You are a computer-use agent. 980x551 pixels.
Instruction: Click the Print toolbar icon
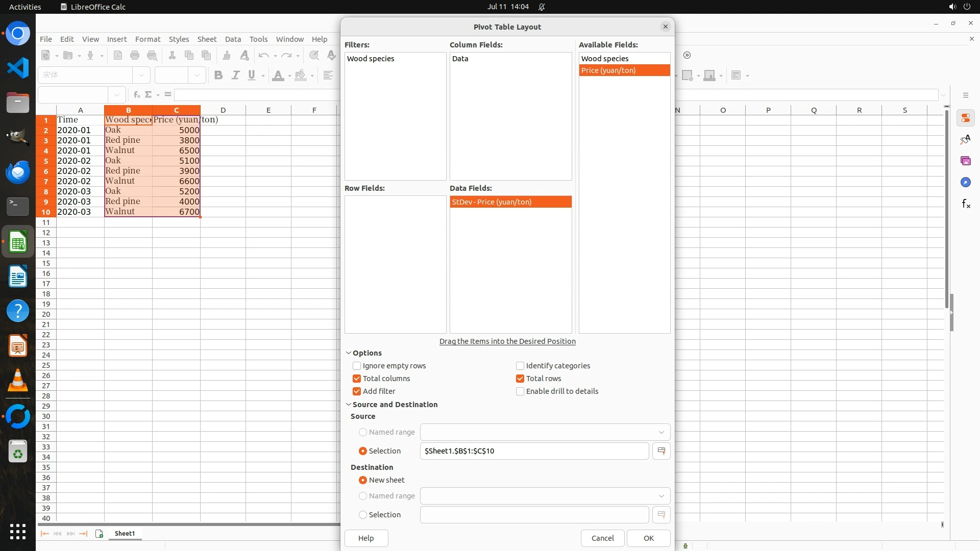click(135, 56)
